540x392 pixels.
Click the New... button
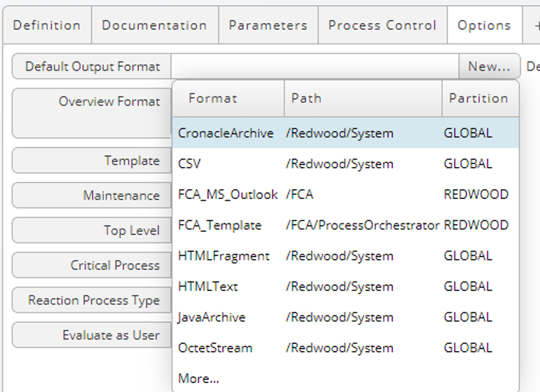pyautogui.click(x=489, y=66)
